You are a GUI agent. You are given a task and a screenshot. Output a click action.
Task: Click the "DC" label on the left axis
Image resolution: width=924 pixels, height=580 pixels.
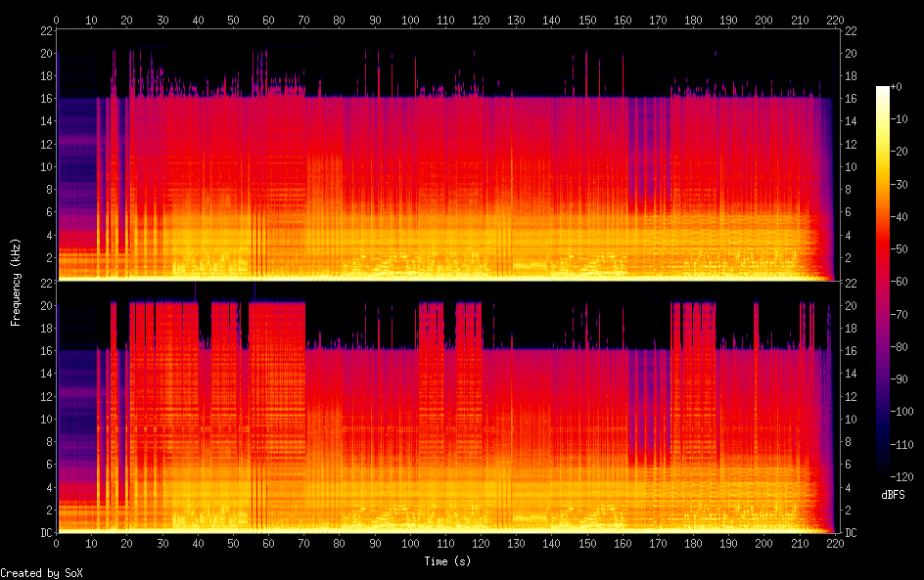(43, 533)
